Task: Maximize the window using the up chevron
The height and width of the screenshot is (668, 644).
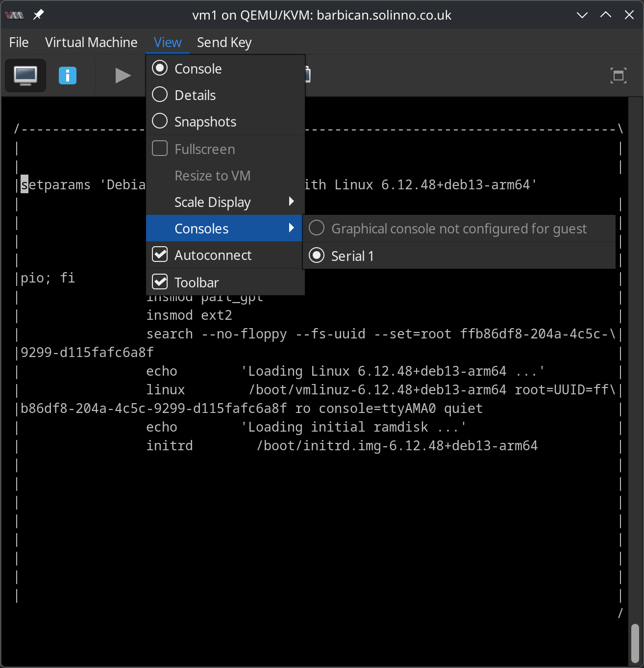Action: [x=605, y=15]
